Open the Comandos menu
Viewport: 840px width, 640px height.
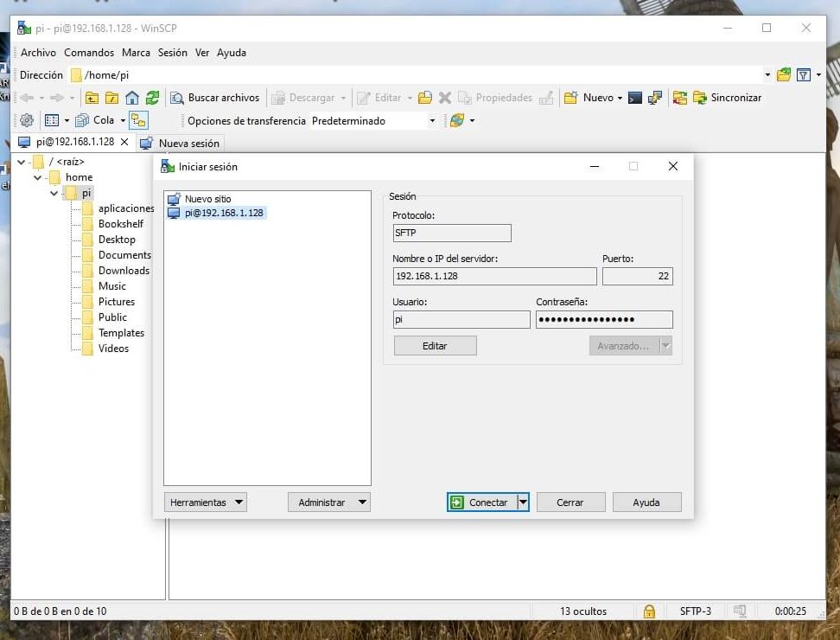pyautogui.click(x=89, y=53)
